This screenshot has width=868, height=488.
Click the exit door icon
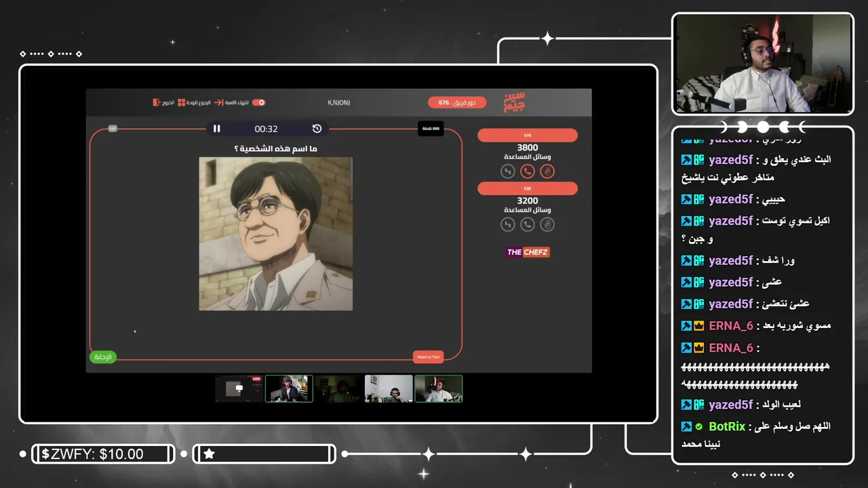pyautogui.click(x=156, y=102)
